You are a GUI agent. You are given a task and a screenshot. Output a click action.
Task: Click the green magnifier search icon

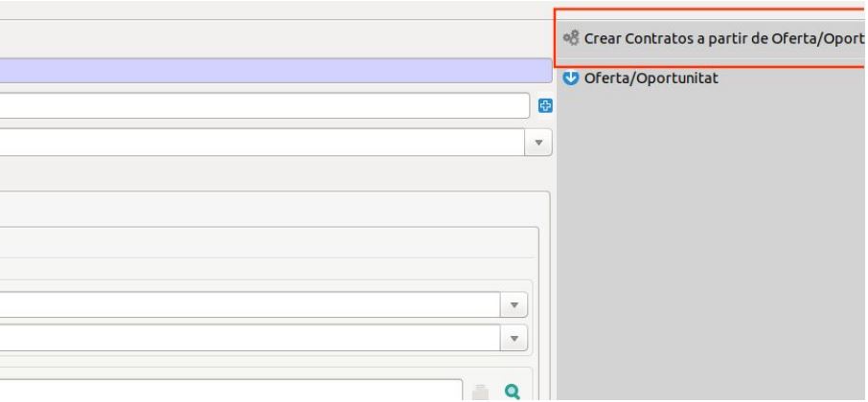coord(512,391)
